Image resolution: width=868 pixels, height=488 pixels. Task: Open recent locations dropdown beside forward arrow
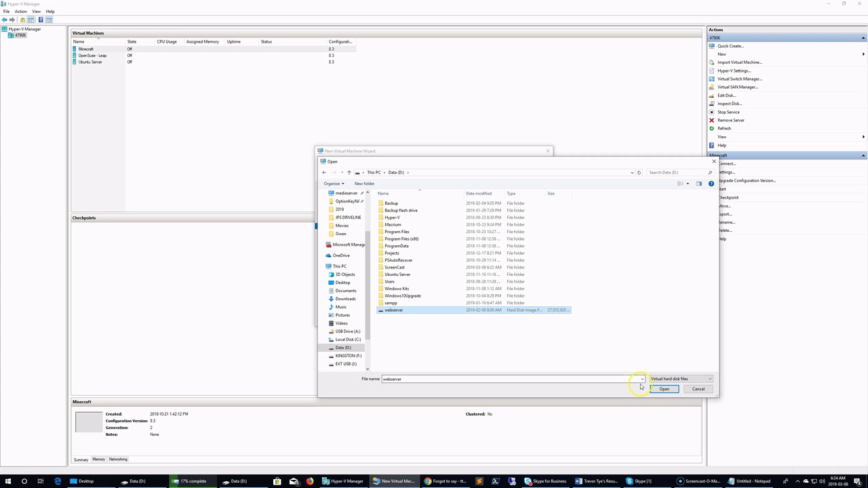pos(341,172)
